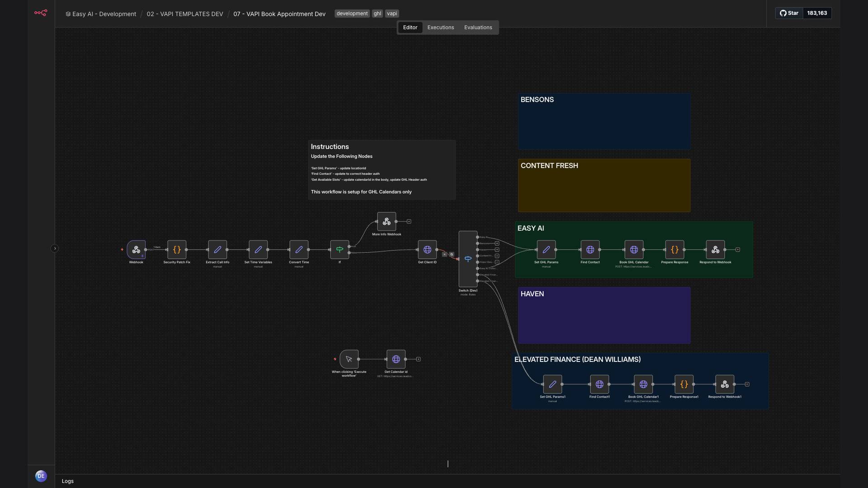Open the Prepare Response1 code node
This screenshot has height=488, width=868.
click(x=684, y=384)
